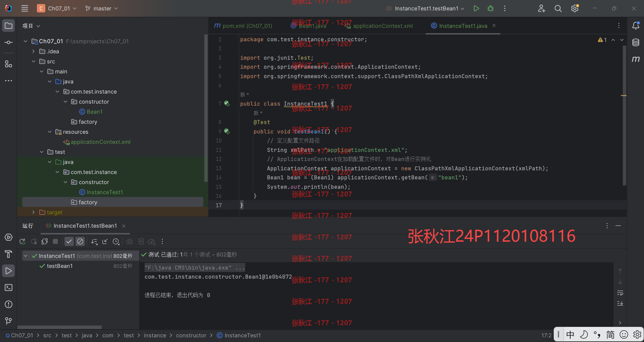Screen dimensions: 644x342
Task: Close the InstanceTest1.java tab
Action: pyautogui.click(x=494, y=25)
